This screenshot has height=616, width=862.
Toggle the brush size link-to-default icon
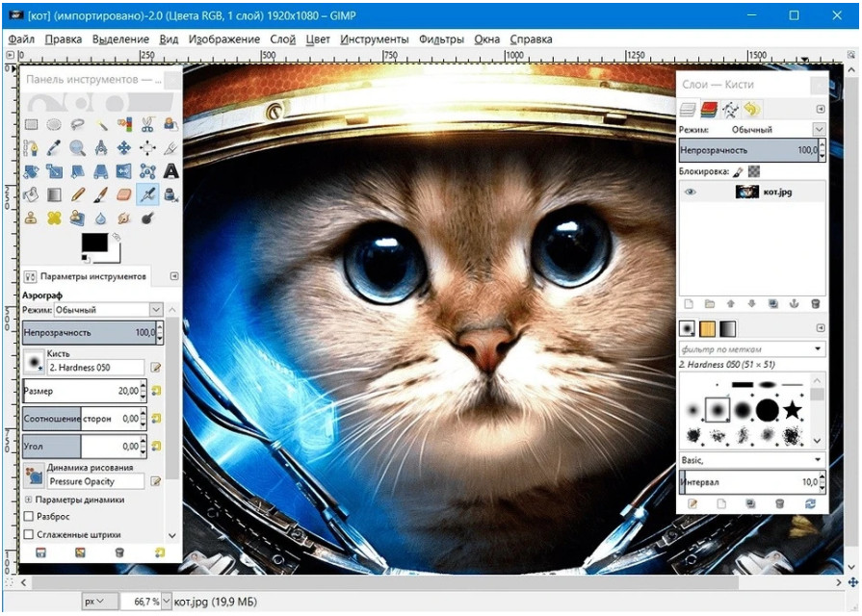point(156,391)
